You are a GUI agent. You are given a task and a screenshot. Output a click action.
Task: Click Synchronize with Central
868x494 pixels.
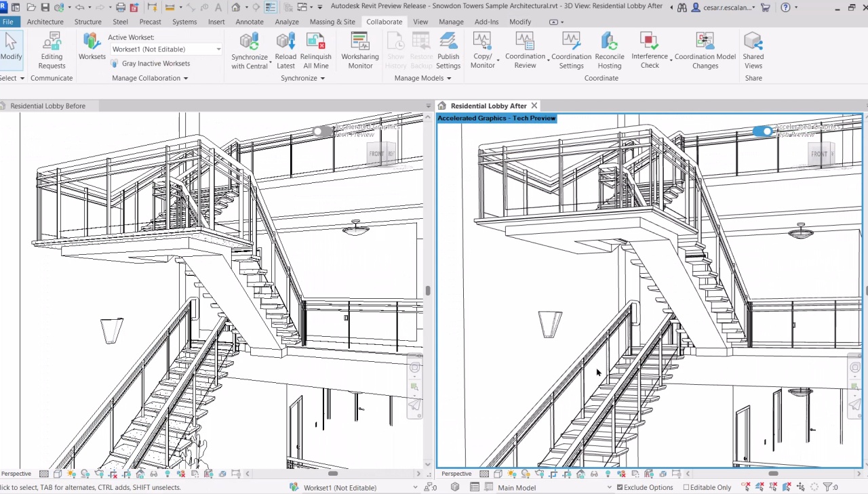click(250, 51)
